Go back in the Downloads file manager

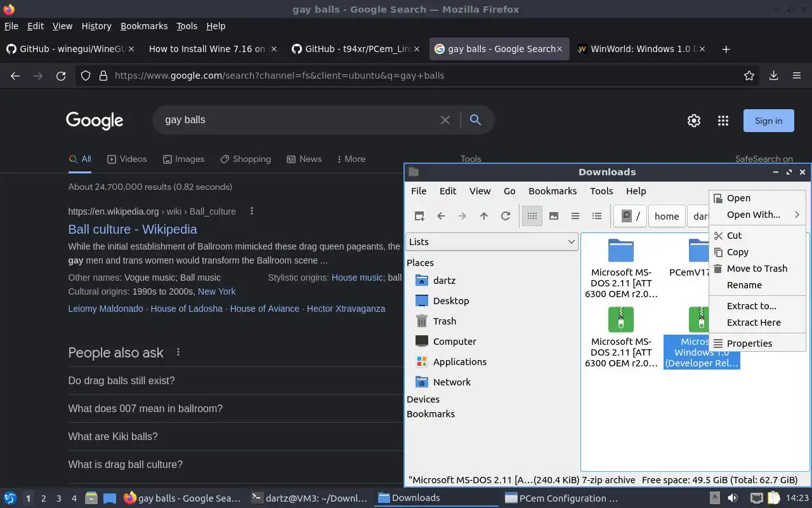click(x=441, y=216)
